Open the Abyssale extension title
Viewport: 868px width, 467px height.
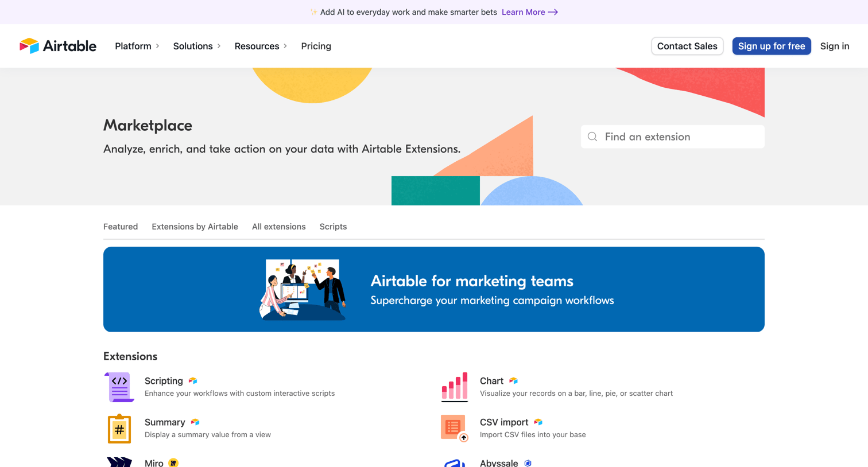pyautogui.click(x=499, y=463)
